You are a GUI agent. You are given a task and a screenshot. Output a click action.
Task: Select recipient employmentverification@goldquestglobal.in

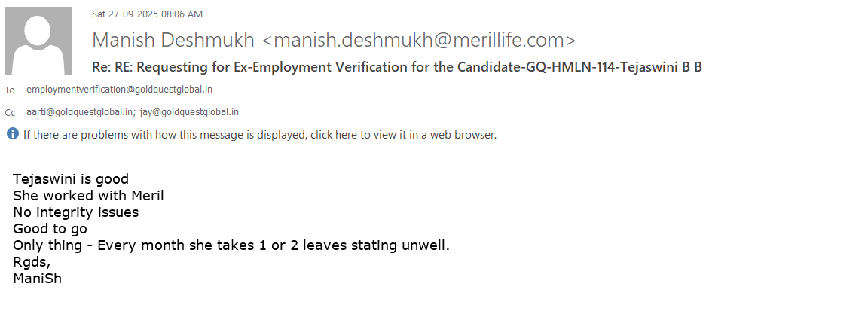[120, 90]
